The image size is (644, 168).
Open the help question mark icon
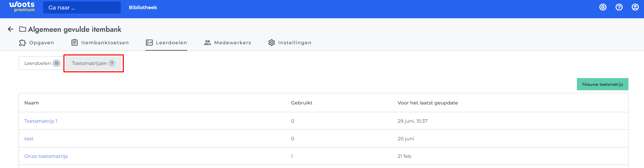pos(619,7)
